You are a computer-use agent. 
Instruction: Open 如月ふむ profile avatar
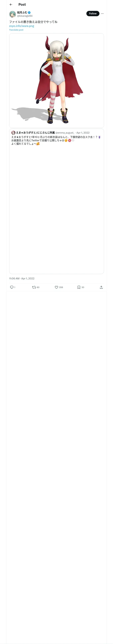tap(13, 14)
